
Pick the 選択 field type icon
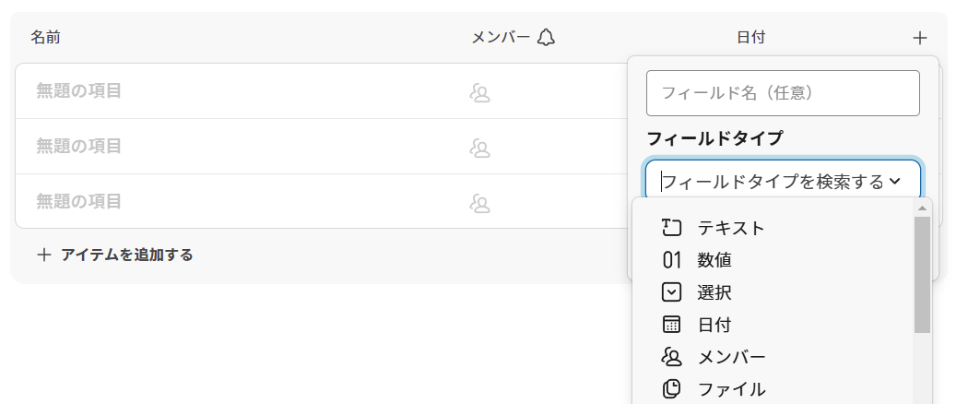click(x=670, y=292)
